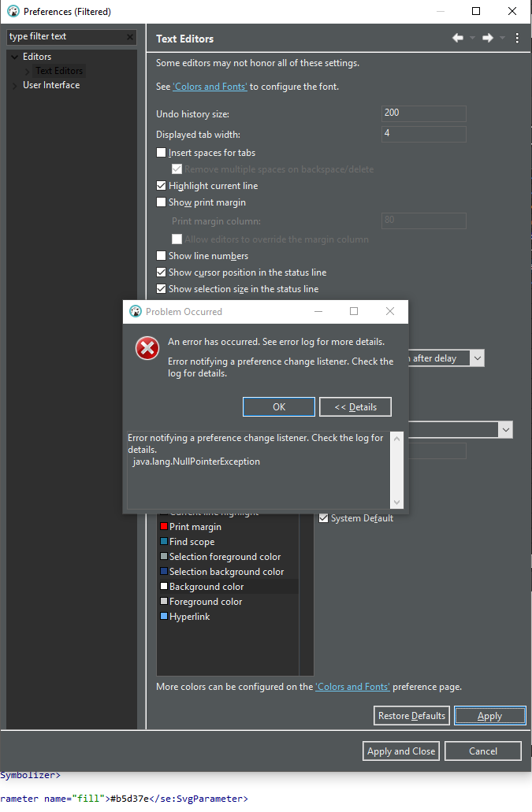The width and height of the screenshot is (532, 812).
Task: Go back using the back arrow icon
Action: (x=457, y=38)
